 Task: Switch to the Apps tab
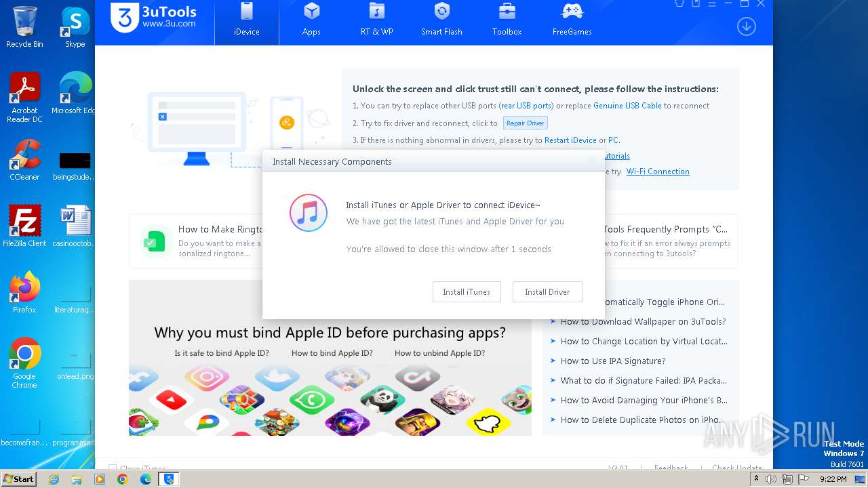tap(311, 20)
